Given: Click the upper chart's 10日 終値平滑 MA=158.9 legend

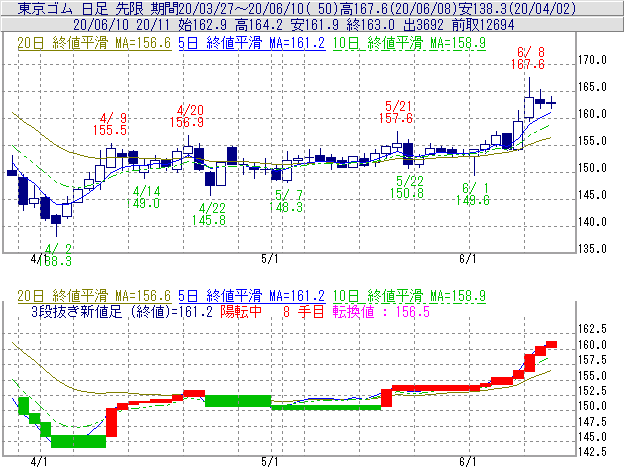Looking at the screenshot, I should click(x=409, y=43).
